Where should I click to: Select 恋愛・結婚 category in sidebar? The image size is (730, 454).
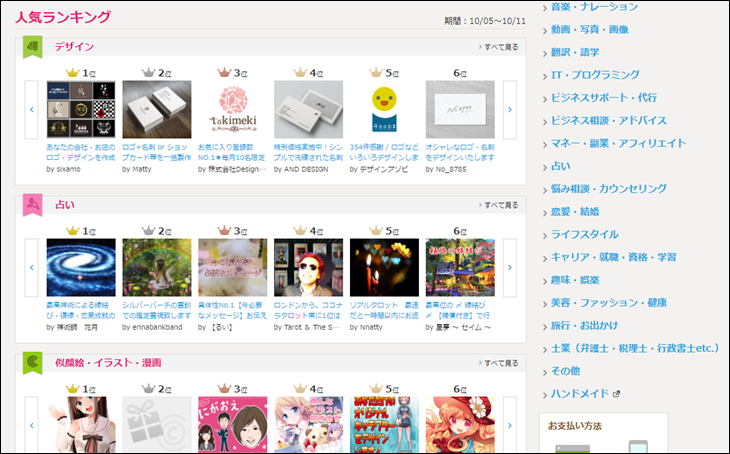tap(575, 211)
